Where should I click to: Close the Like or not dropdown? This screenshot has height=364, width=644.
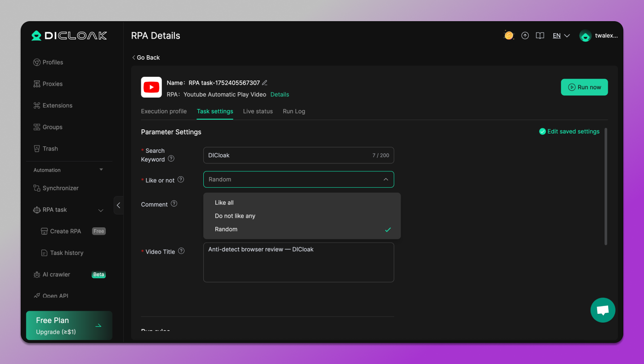pos(385,179)
